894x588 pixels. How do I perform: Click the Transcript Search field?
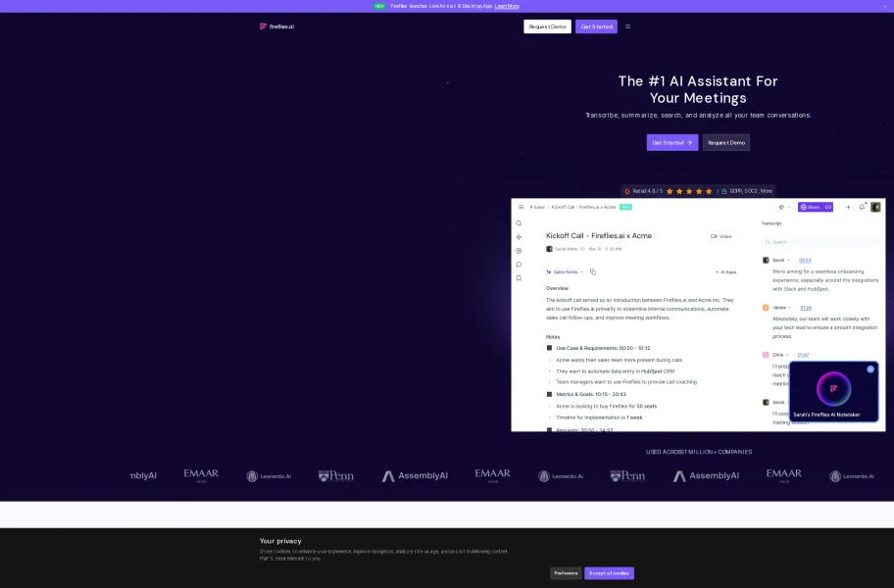pos(821,242)
